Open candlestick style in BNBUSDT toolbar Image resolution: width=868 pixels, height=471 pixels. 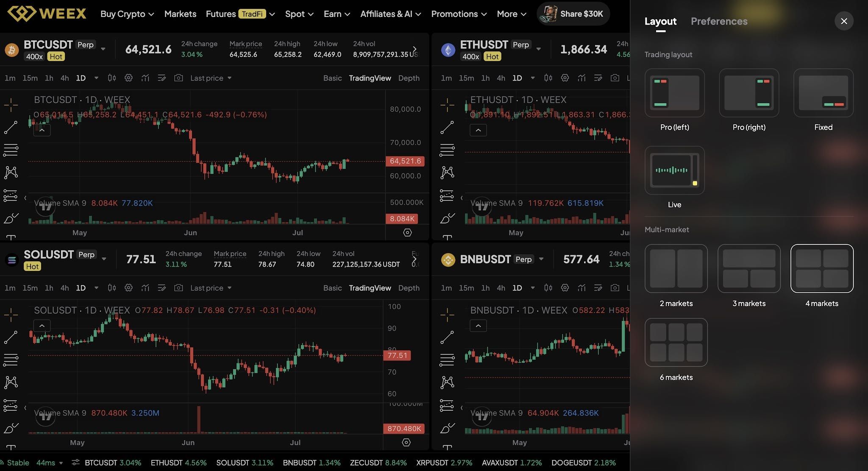(x=548, y=288)
